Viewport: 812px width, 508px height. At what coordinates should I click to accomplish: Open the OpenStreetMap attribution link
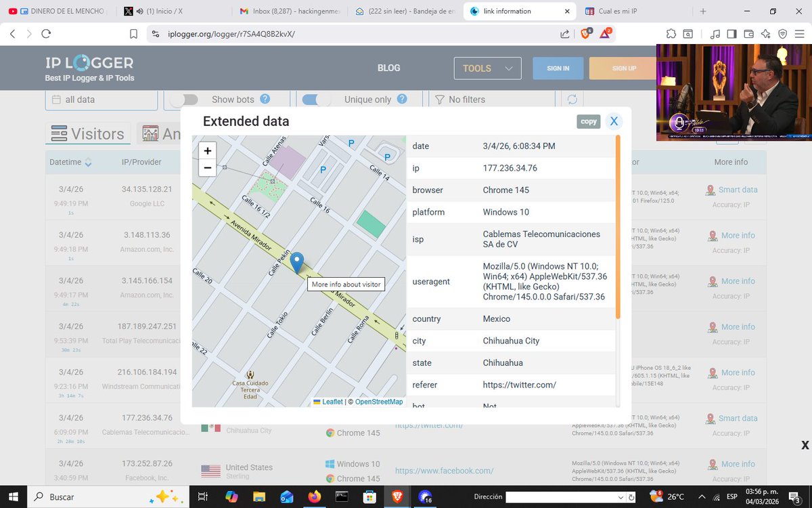[x=379, y=402]
